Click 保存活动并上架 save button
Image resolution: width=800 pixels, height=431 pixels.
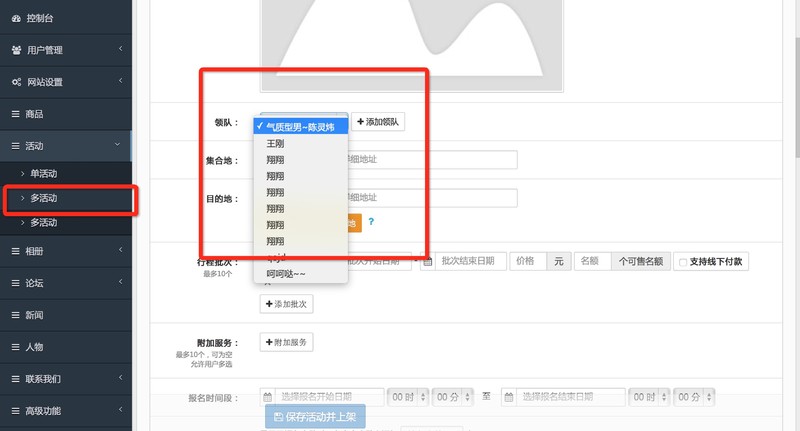pyautogui.click(x=315, y=417)
